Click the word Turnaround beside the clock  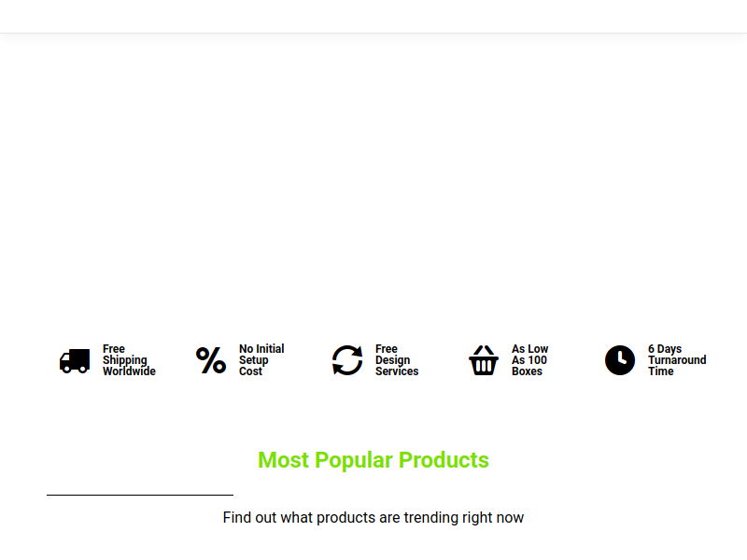tap(677, 360)
